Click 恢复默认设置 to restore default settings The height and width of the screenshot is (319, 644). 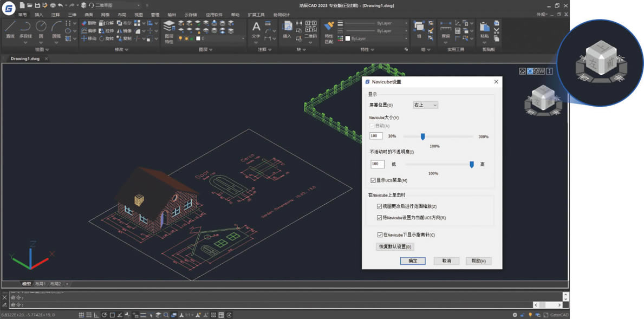pos(396,246)
